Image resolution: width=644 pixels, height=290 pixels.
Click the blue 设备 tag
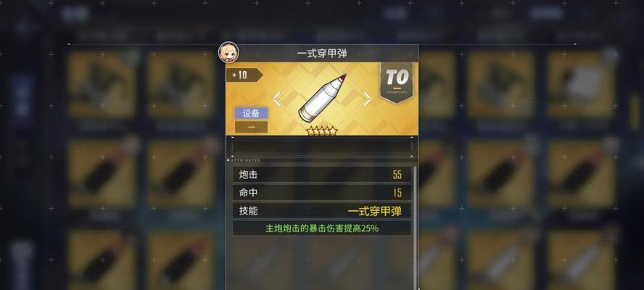click(x=251, y=113)
